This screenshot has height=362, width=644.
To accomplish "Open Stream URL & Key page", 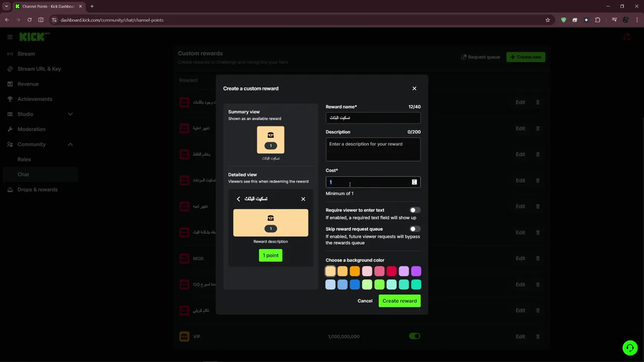I will (39, 69).
